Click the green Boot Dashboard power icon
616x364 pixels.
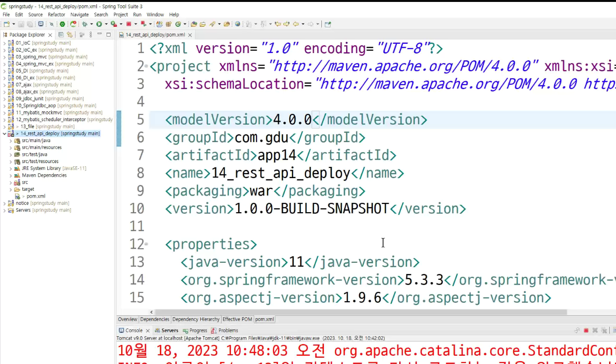click(x=62, y=24)
